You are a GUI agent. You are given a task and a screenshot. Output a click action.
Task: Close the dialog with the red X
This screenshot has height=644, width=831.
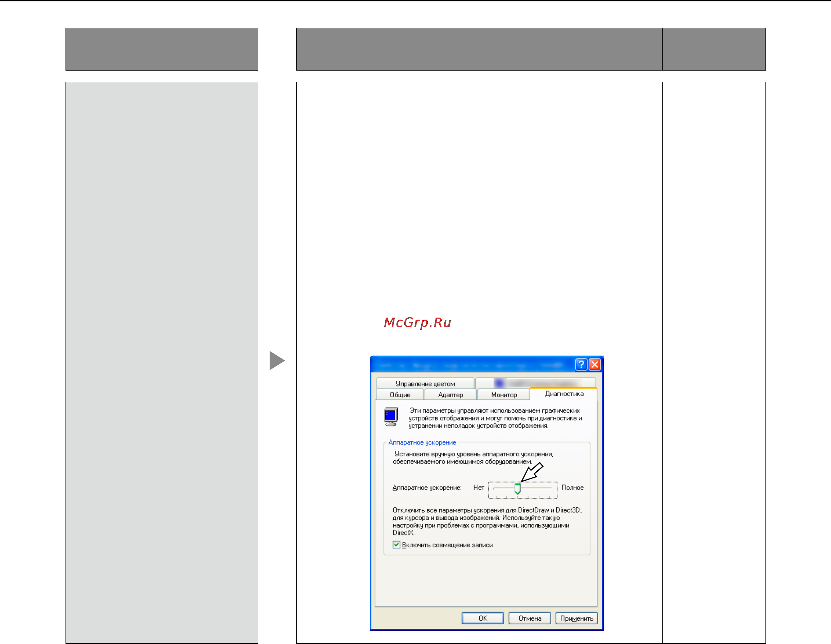click(594, 364)
